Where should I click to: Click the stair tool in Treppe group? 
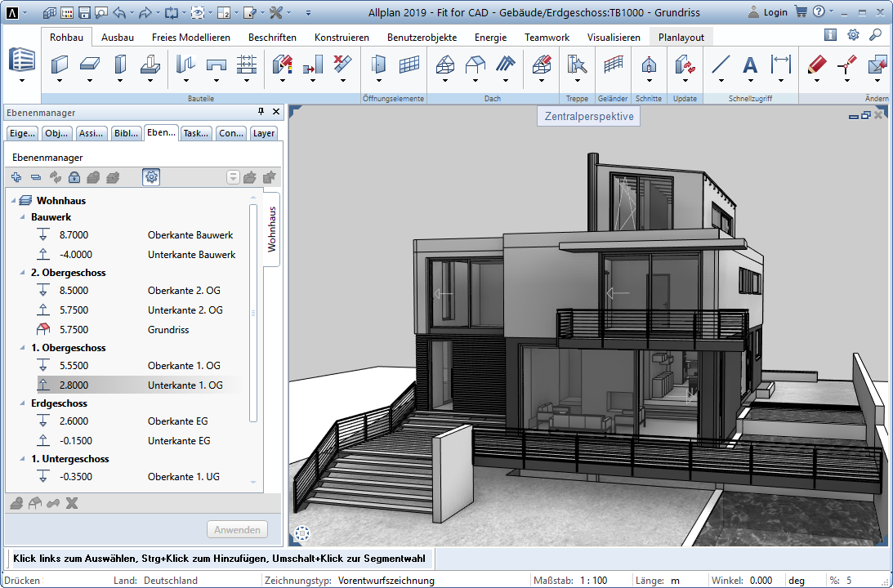point(577,65)
